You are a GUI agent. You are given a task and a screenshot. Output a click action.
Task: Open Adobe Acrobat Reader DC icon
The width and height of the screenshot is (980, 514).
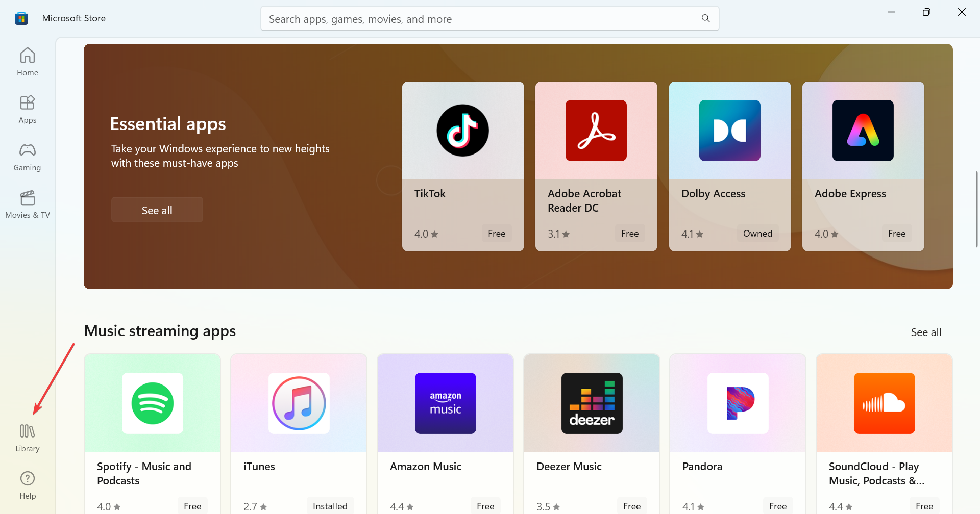point(596,131)
